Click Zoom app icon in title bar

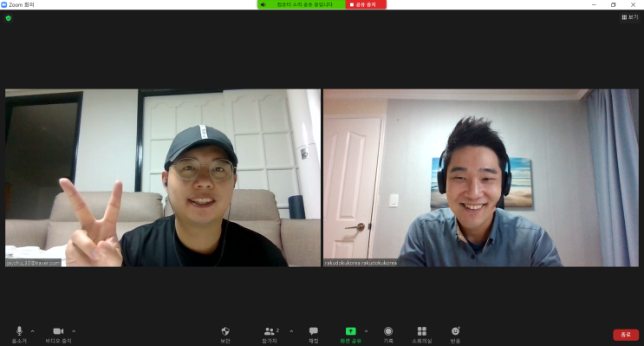point(4,4)
